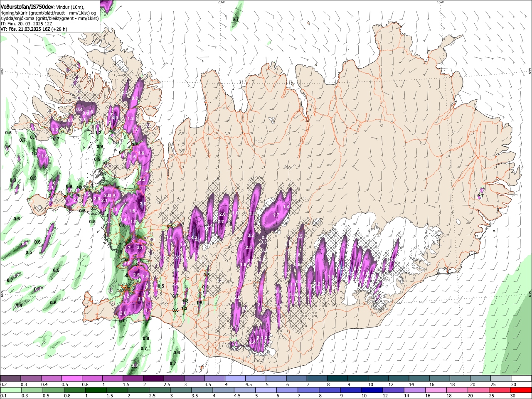Click the '15W' longitude label
This screenshot has height=399, width=532.
[x=440, y=2]
